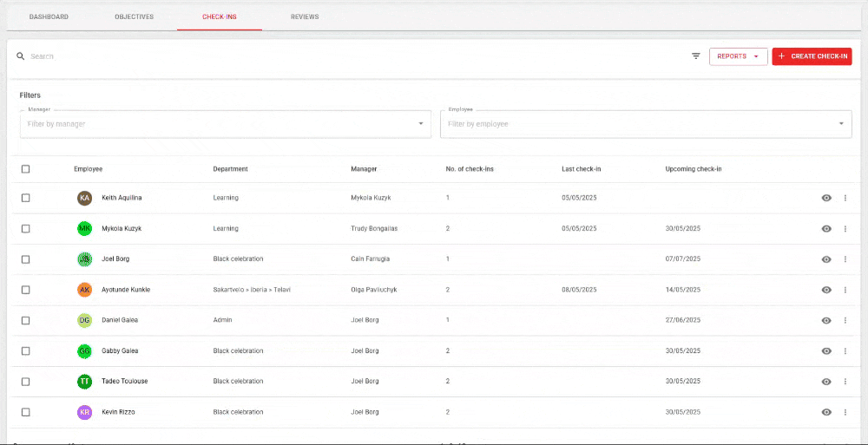
Task: Open more options for Keith Aquilina row
Action: point(845,198)
